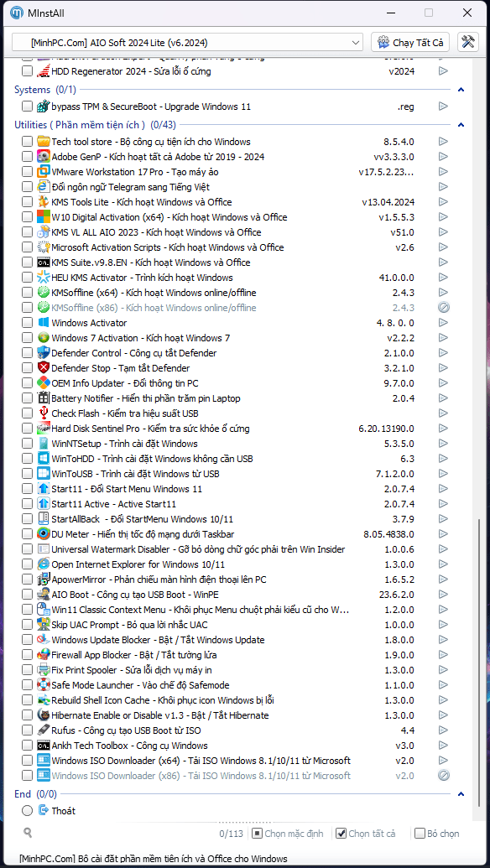Click the Start11 icon
Image resolution: width=490 pixels, height=868 pixels.
coord(43,489)
